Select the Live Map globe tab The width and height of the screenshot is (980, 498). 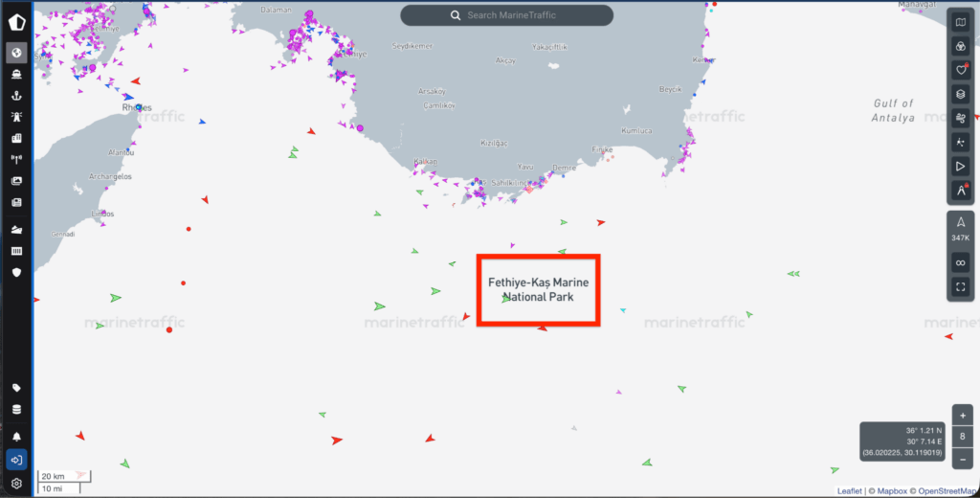(16, 53)
